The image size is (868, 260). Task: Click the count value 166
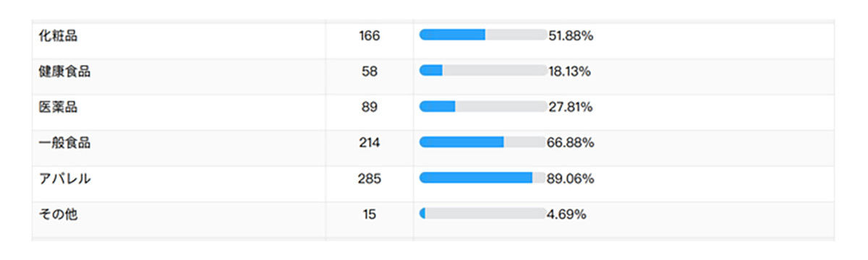(x=370, y=35)
